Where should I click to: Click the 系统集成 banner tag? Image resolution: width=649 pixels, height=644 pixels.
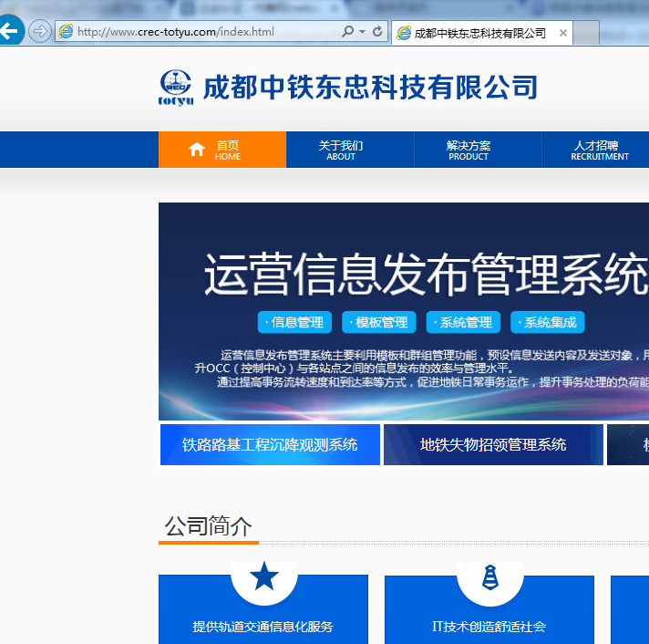coord(548,322)
